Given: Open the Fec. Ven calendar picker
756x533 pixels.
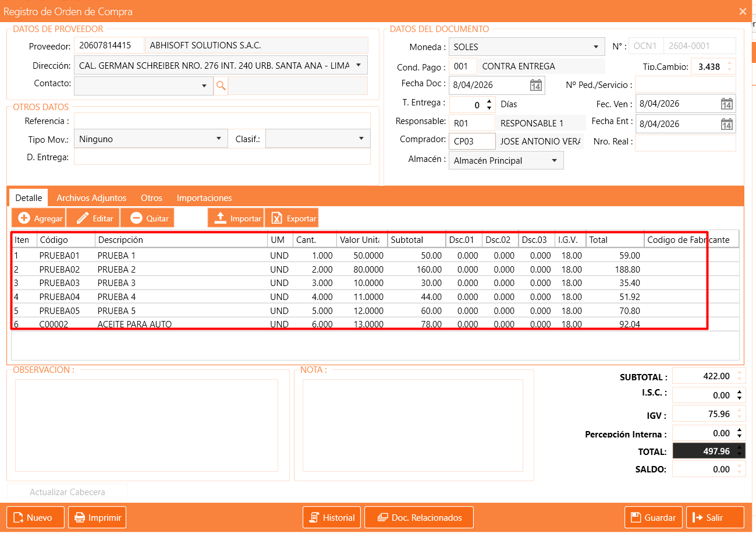Looking at the screenshot, I should 726,104.
